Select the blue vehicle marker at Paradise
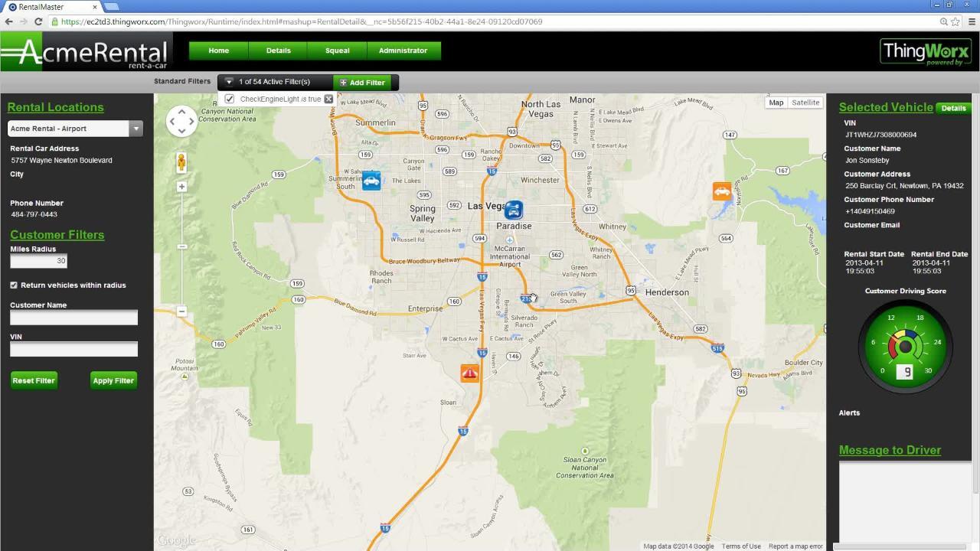This screenshot has height=551, width=980. (514, 210)
